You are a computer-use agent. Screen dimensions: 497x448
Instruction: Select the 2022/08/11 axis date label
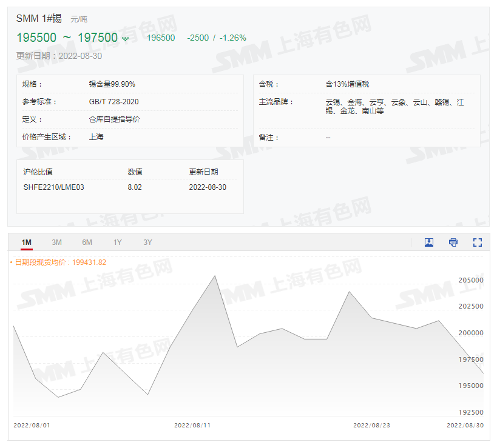(191, 425)
